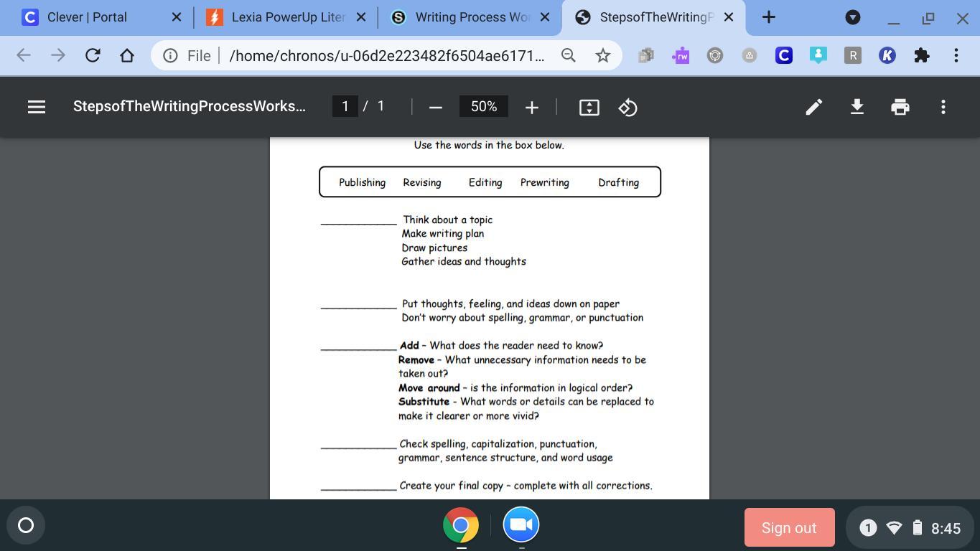Screen dimensions: 980x551
Task: Open PDF viewer more actions menu
Action: (943, 107)
